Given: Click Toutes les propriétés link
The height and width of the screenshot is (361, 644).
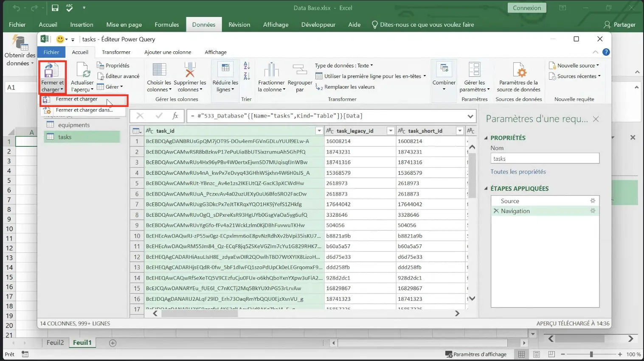Looking at the screenshot, I should pyautogui.click(x=518, y=172).
